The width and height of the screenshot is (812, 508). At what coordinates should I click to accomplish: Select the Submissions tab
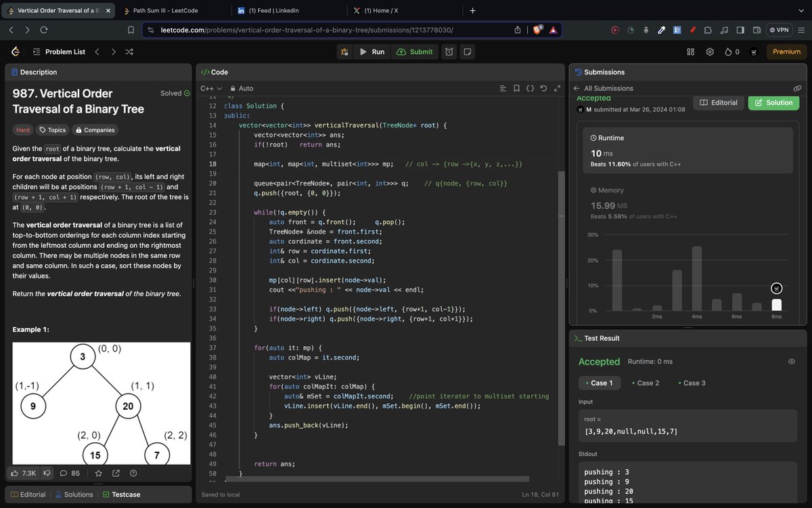(x=600, y=72)
